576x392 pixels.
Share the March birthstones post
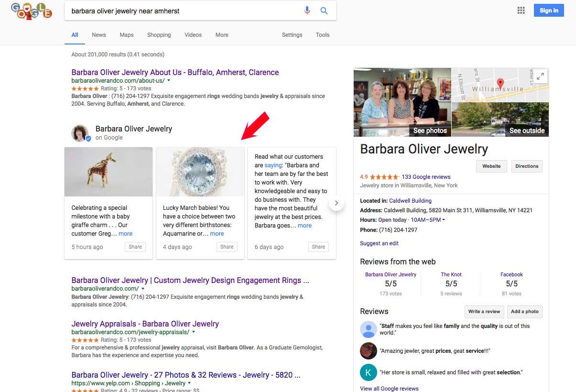click(x=227, y=247)
